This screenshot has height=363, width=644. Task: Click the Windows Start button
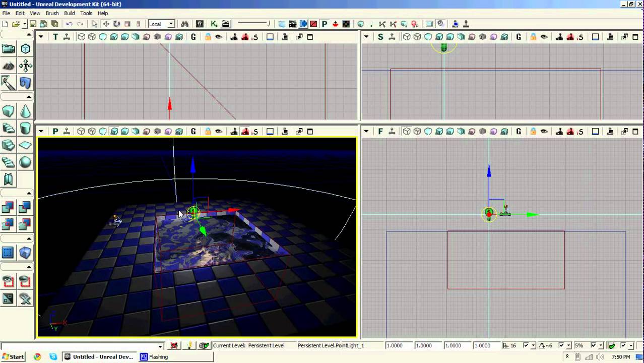[x=13, y=357]
